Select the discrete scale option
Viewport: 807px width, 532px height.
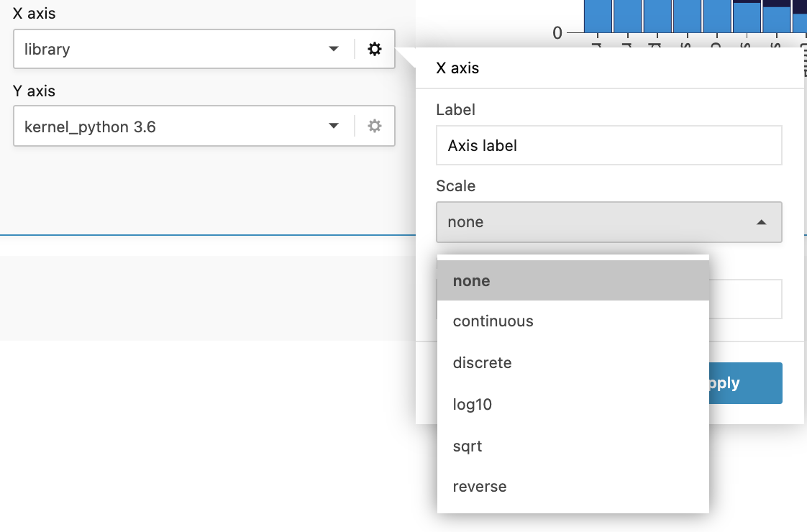482,363
